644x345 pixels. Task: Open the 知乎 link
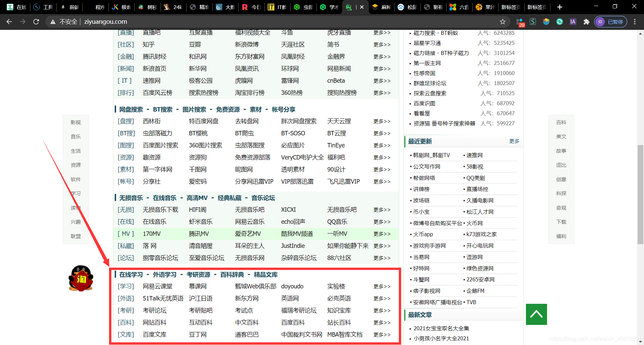click(x=149, y=45)
